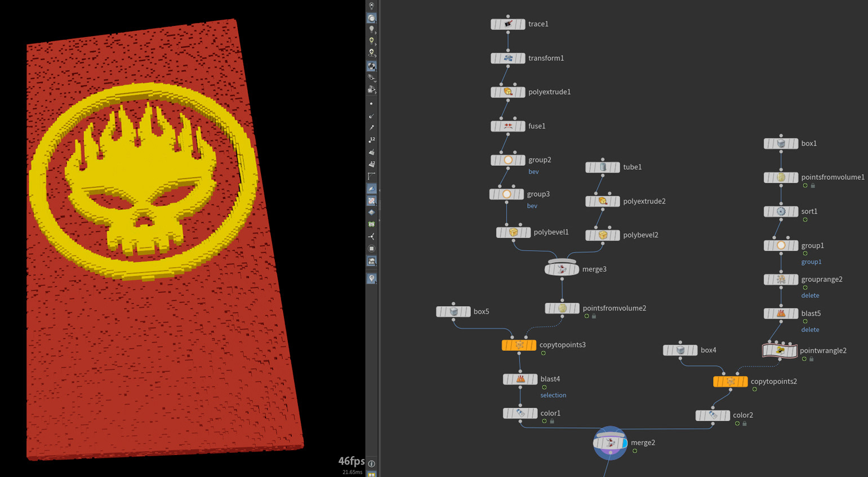This screenshot has width=868, height=477.
Task: Open UV checker texture display dropdown
Action: point(372,201)
